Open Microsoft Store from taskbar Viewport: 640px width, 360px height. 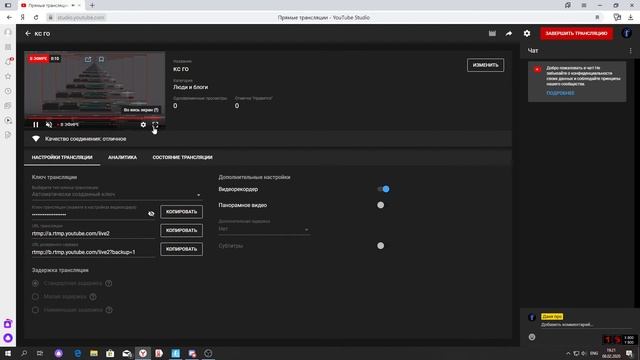pyautogui.click(x=110, y=353)
